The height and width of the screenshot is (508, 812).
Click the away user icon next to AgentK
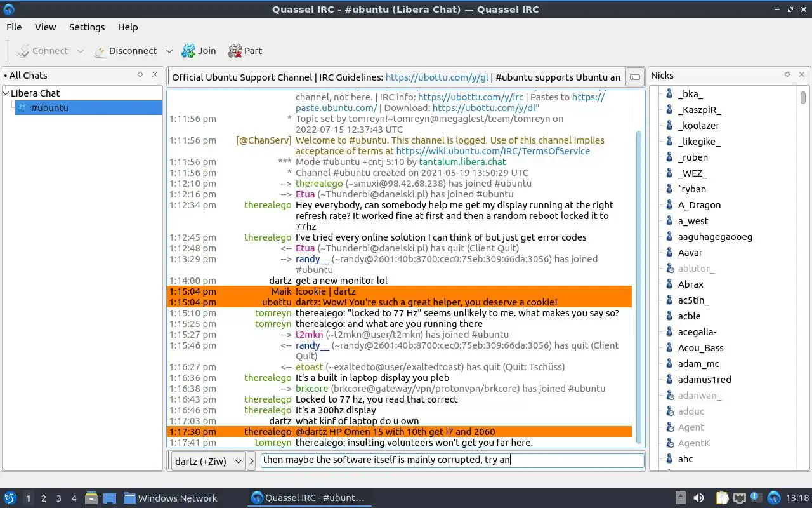click(x=669, y=443)
